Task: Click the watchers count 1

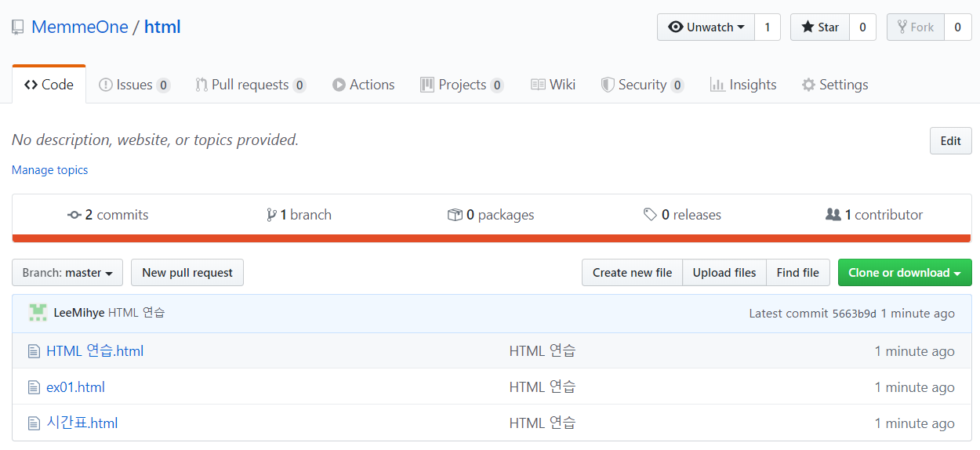Action: (x=768, y=27)
